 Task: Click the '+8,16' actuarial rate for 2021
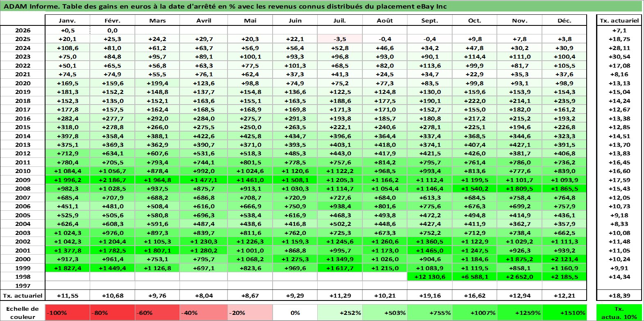point(619,74)
